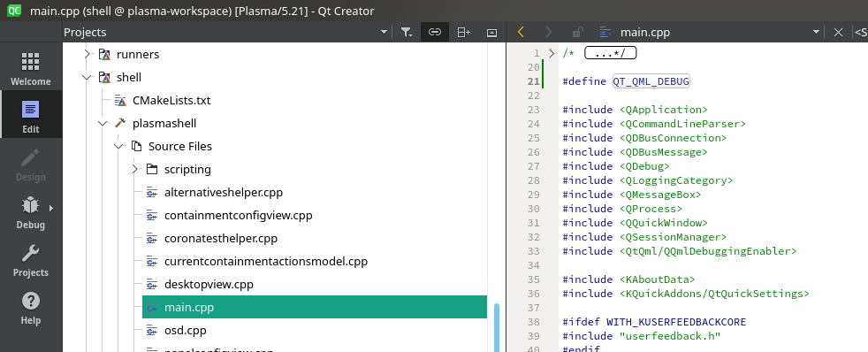Viewport: 868px width, 352px height.
Task: Open the Welcome mode
Action: 30,69
